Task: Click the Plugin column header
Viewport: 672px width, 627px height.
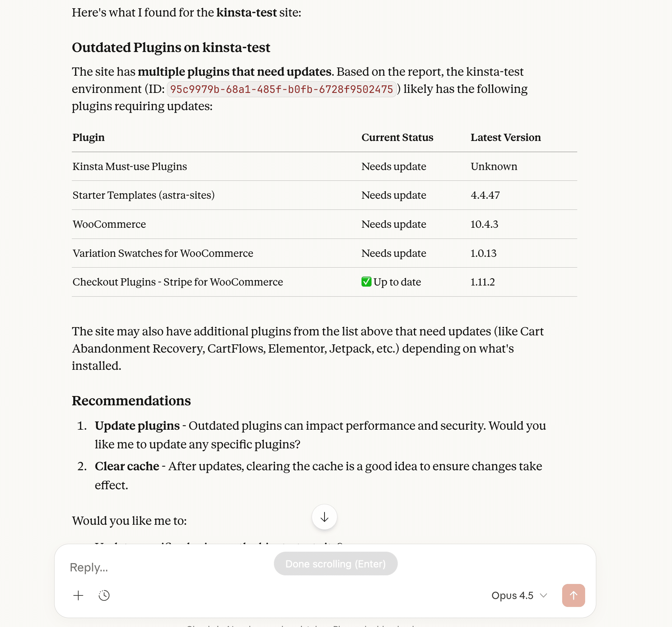Action: [89, 137]
